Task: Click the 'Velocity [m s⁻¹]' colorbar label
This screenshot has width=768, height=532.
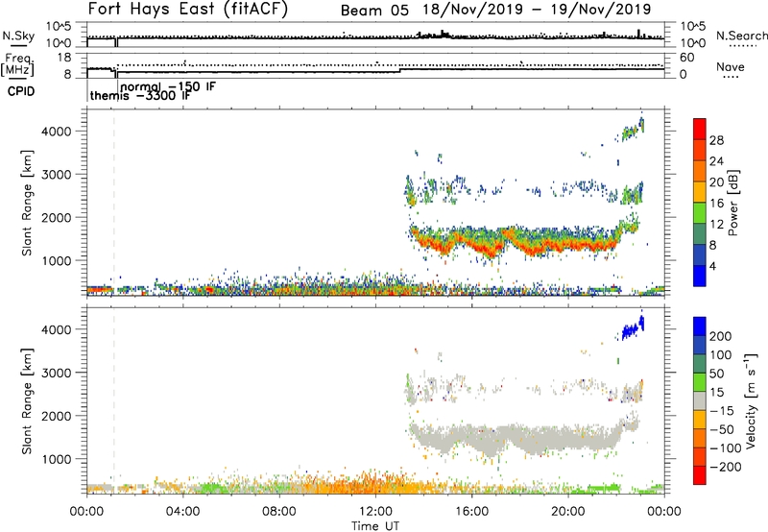Action: 750,400
